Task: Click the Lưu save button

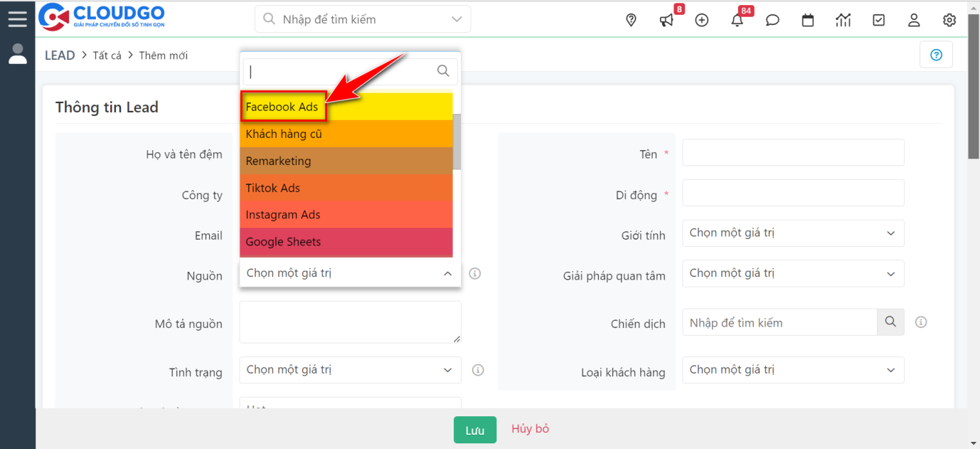Action: [x=475, y=430]
